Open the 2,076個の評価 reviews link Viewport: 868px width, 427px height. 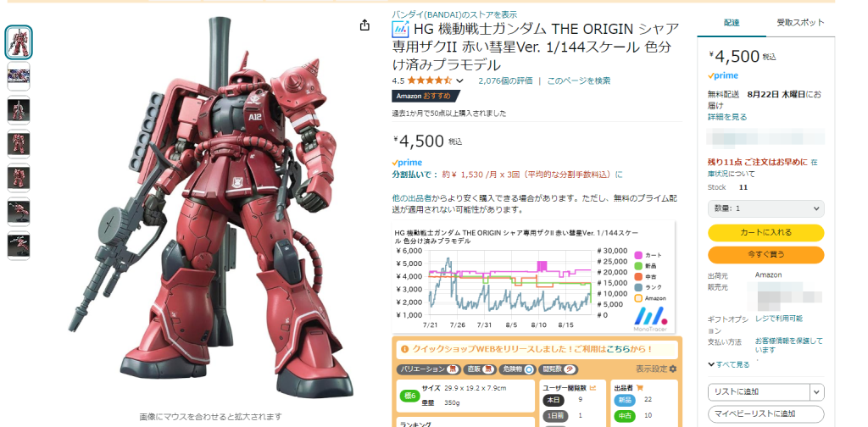point(505,80)
